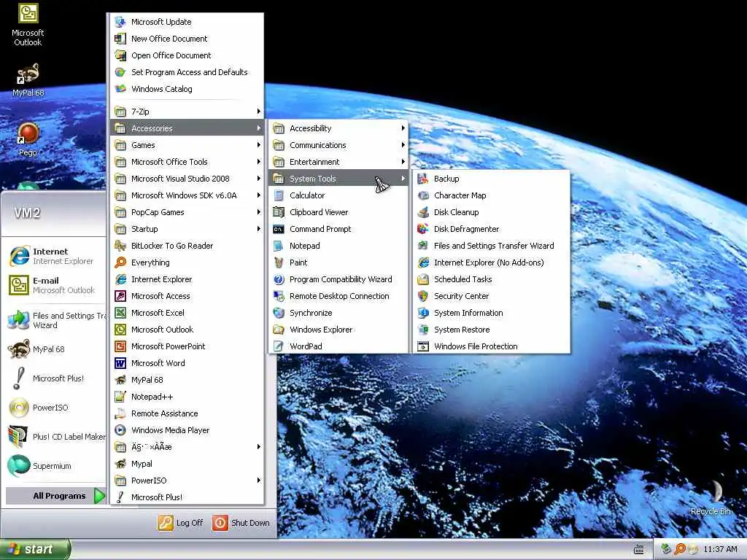
Task: Click the taskbar clock showing 11:37 AM
Action: coord(720,549)
